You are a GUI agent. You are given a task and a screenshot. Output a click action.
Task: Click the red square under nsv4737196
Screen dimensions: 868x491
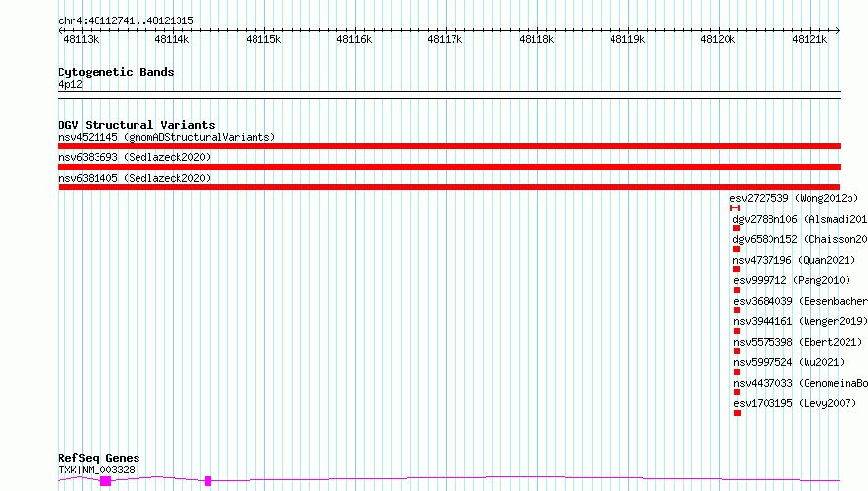pos(736,269)
